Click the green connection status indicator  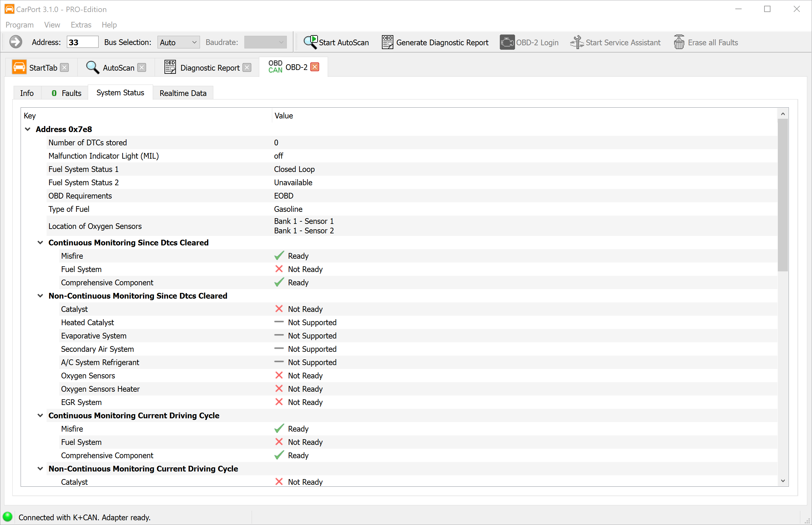coord(8,516)
